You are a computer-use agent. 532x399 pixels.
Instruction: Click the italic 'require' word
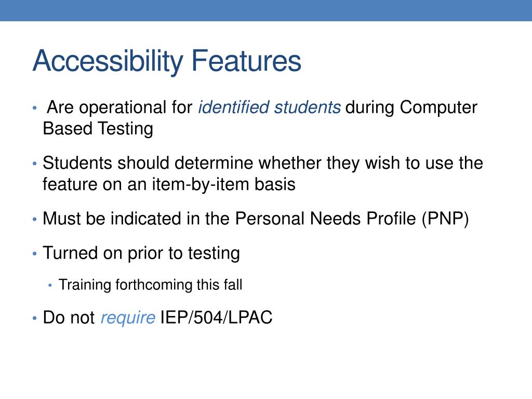pyautogui.click(x=128, y=318)
